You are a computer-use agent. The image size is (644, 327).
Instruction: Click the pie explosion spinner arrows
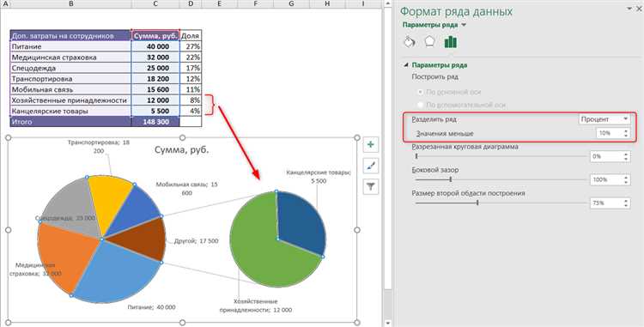(x=626, y=156)
